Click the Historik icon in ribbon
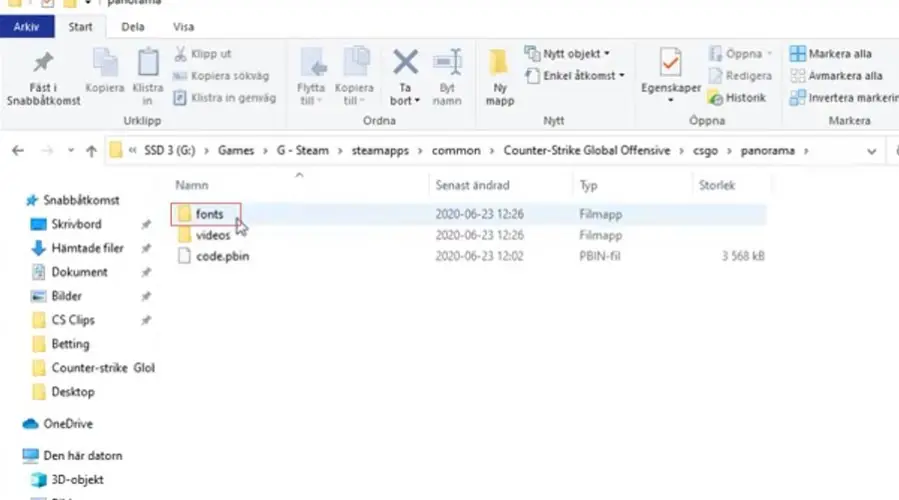The height and width of the screenshot is (500, 899). tap(738, 98)
